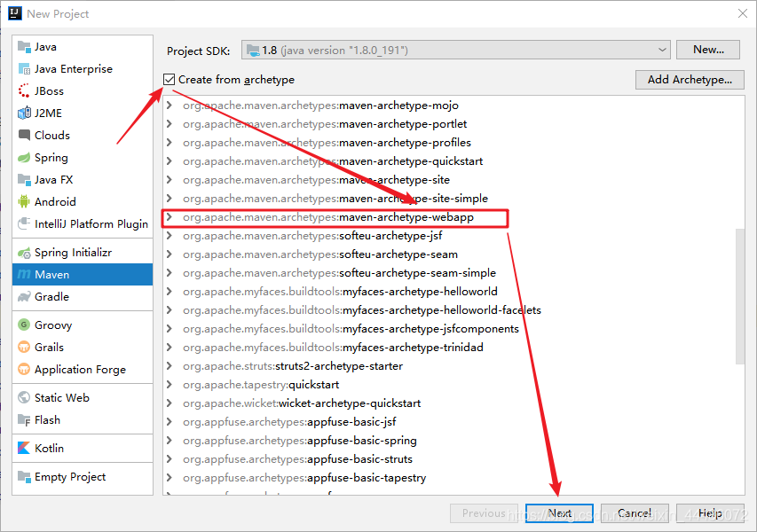Choose Gradle project type label
The image size is (757, 532).
pos(51,297)
